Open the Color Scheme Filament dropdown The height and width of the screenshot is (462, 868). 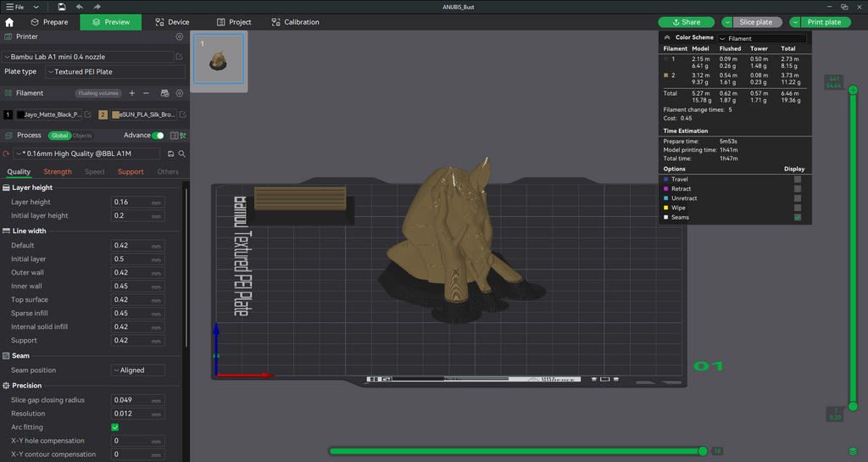coord(762,38)
